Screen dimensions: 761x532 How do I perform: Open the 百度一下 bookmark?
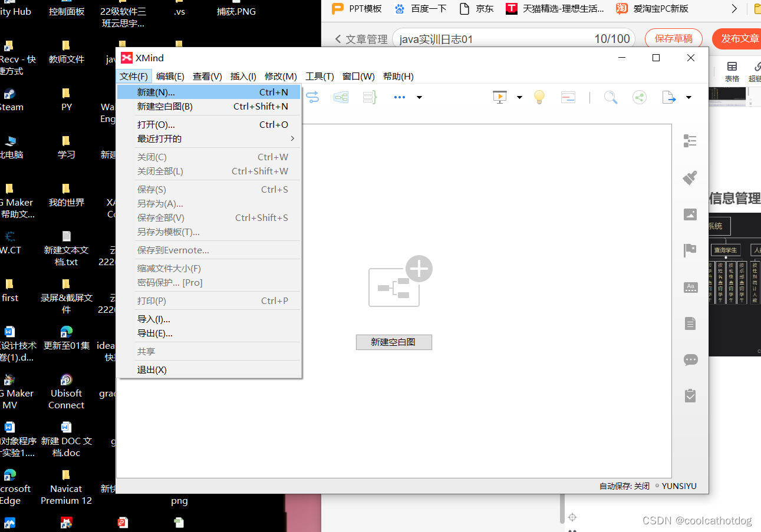421,8
